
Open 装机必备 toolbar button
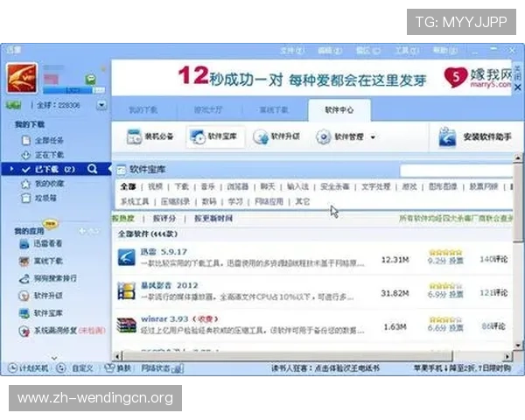(x=150, y=136)
